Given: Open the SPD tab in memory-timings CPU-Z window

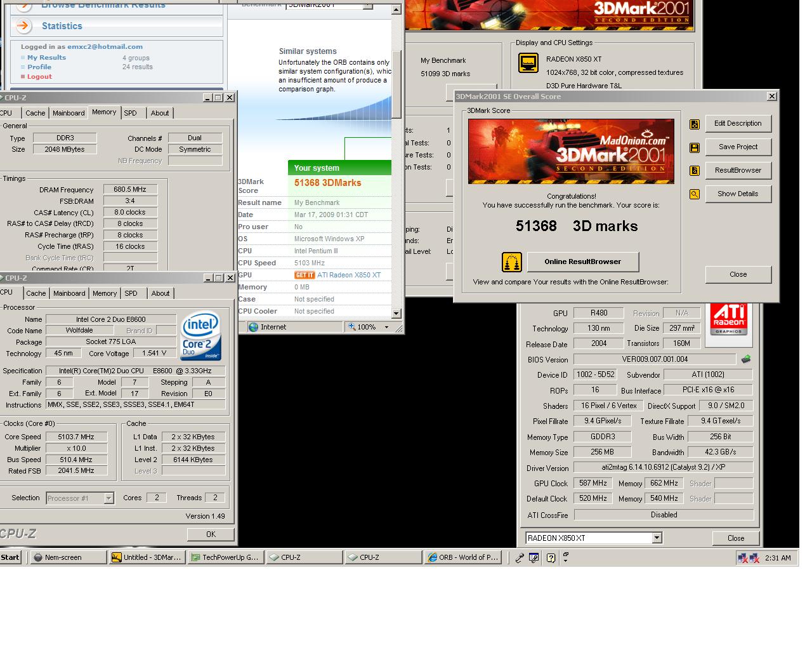Looking at the screenshot, I should pos(130,113).
